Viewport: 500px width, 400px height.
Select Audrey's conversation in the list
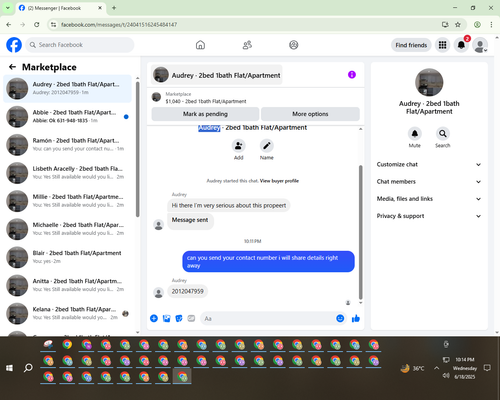[x=67, y=89]
